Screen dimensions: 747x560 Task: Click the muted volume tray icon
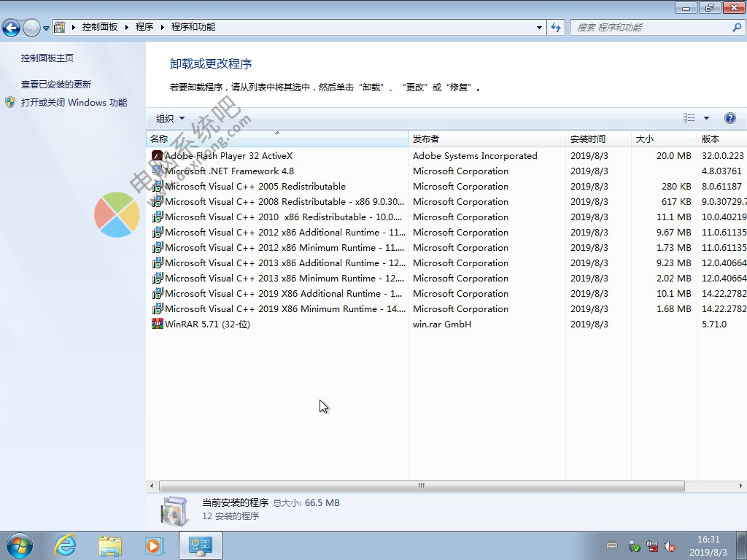(x=670, y=546)
